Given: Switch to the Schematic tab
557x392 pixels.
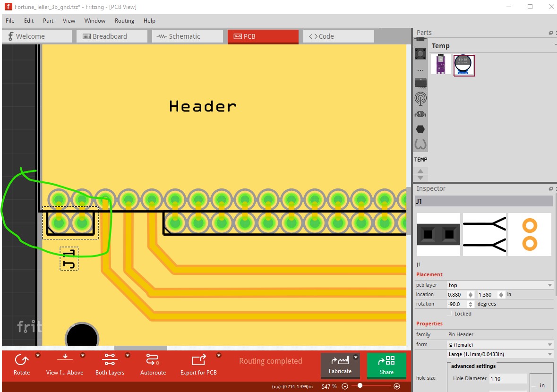Looking at the screenshot, I should coord(188,36).
